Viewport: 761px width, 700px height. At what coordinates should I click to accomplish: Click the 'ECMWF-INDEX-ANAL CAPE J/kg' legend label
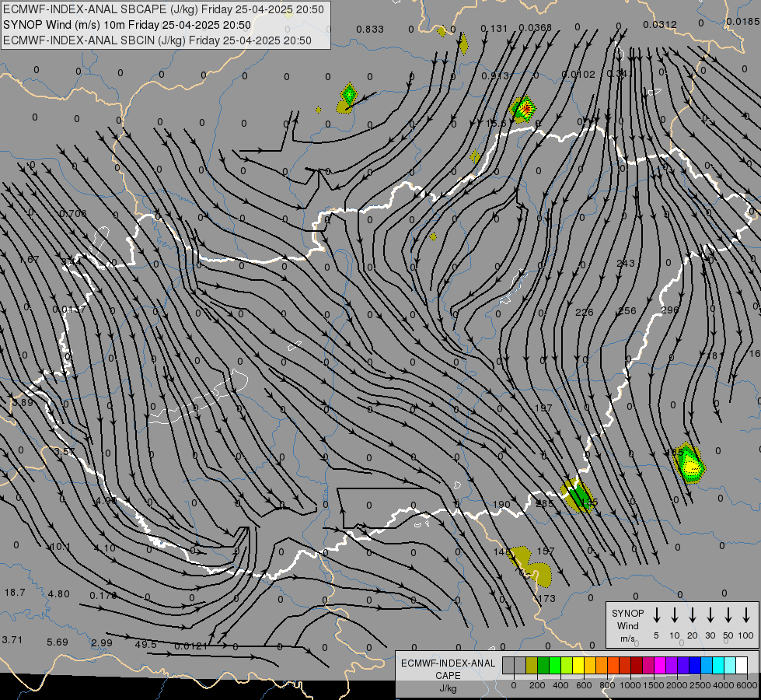pos(448,675)
